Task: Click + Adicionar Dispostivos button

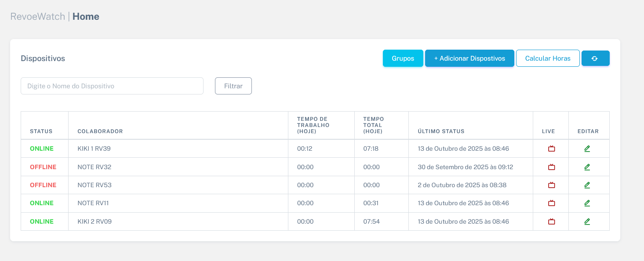Action: 469,58
